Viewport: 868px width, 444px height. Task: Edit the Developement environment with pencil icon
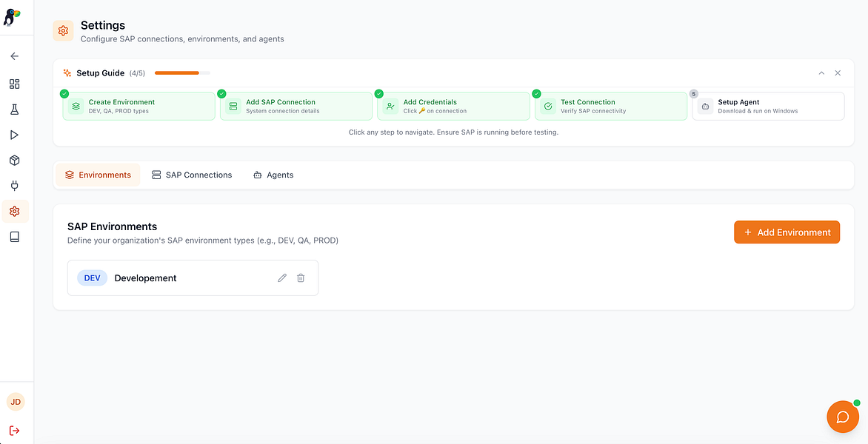tap(282, 278)
